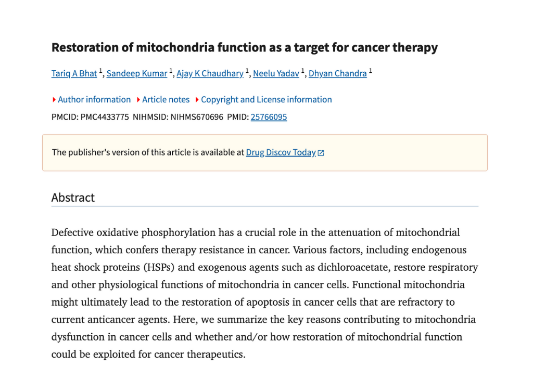Click the article title heading
The image size is (533, 392).
pyautogui.click(x=244, y=48)
